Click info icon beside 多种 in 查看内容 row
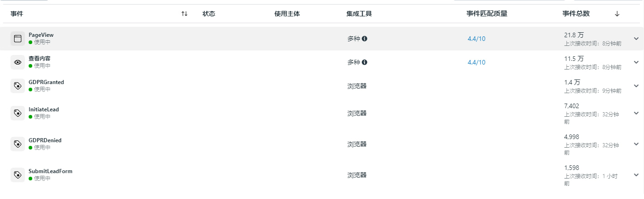 (364, 62)
